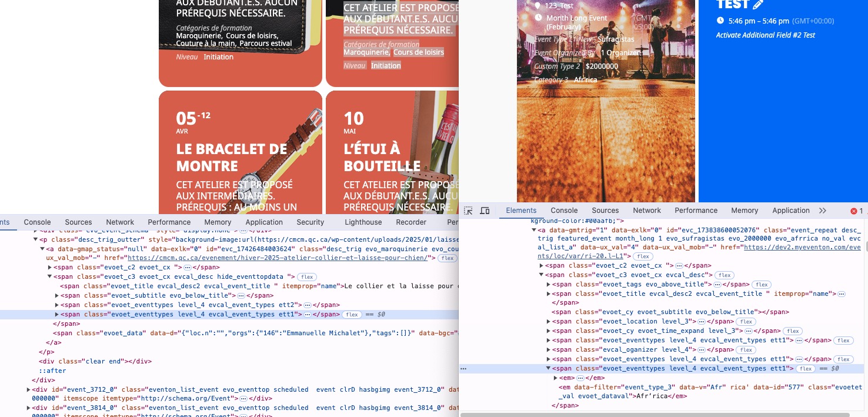The image size is (868, 417).
Task: Click ellipsis in evoet_location span row
Action: [700, 322]
